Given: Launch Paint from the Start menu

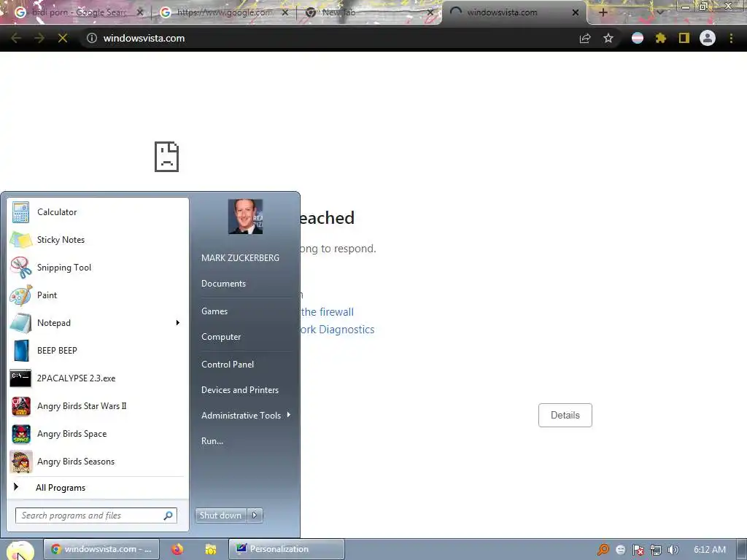Looking at the screenshot, I should 98,295.
